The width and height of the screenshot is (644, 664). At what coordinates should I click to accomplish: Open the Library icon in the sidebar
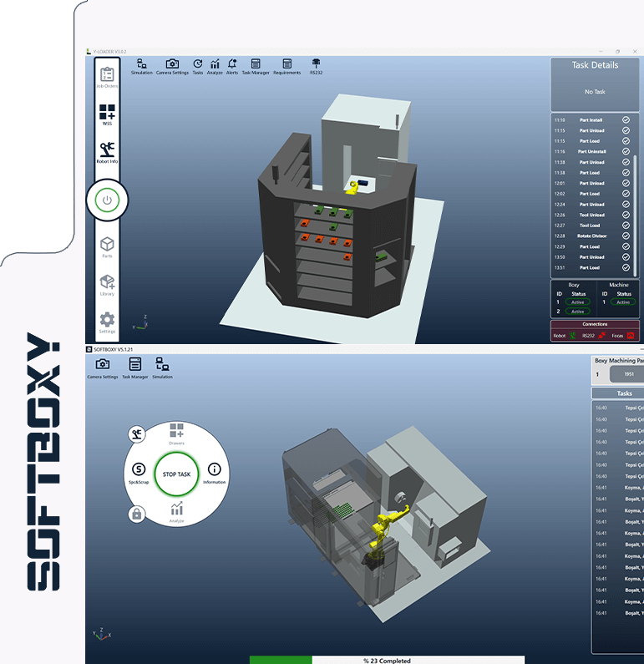[x=107, y=285]
